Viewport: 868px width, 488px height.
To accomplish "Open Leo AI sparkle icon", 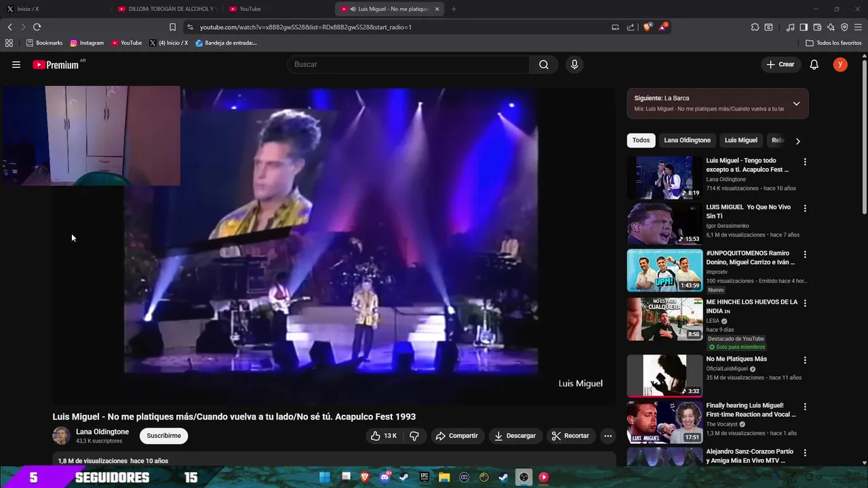I will pyautogui.click(x=831, y=27).
